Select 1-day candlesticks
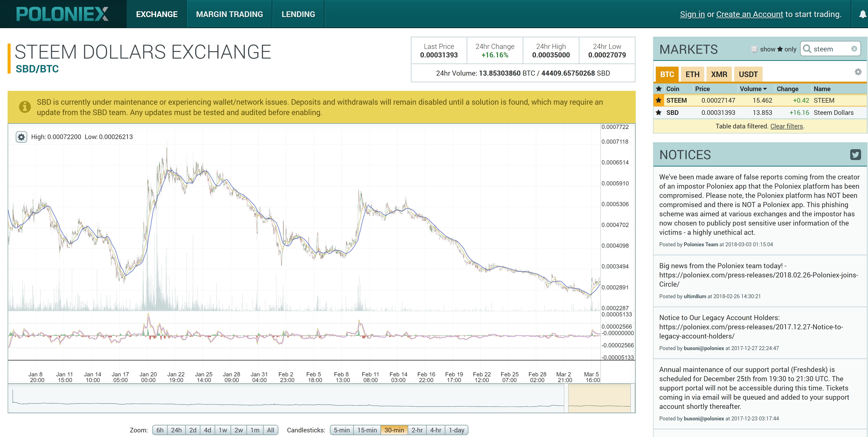Image resolution: width=868 pixels, height=437 pixels. (456, 430)
